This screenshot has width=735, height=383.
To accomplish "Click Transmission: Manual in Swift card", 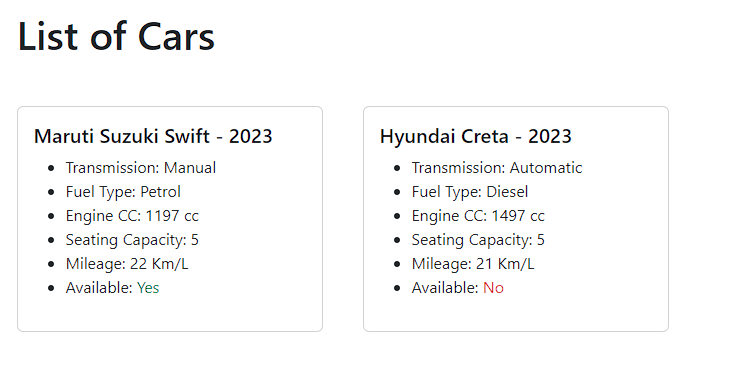I will click(141, 168).
